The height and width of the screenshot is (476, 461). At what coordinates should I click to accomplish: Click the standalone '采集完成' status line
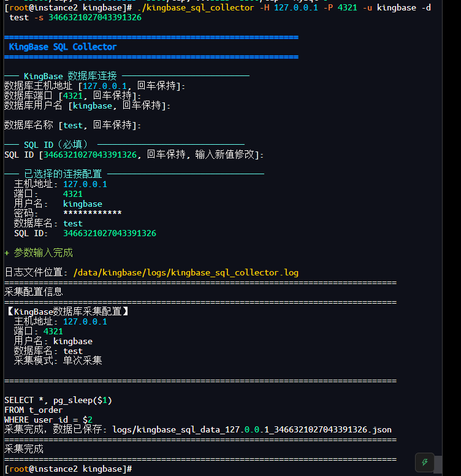24,449
